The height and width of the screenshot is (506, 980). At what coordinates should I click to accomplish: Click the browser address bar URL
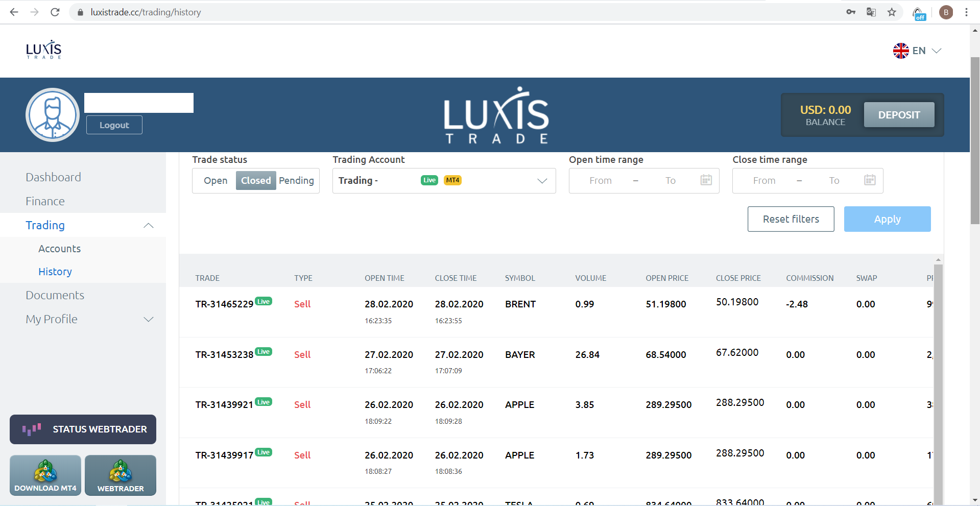tap(146, 12)
